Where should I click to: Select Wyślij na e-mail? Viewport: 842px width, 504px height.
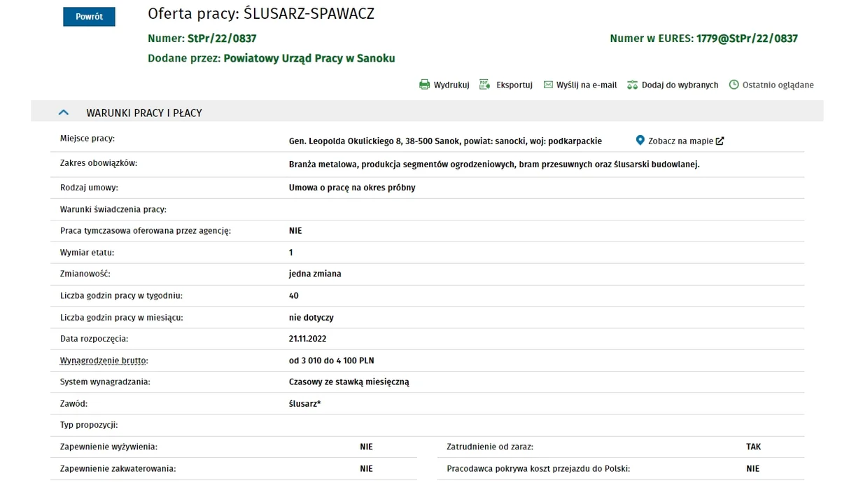(x=587, y=85)
